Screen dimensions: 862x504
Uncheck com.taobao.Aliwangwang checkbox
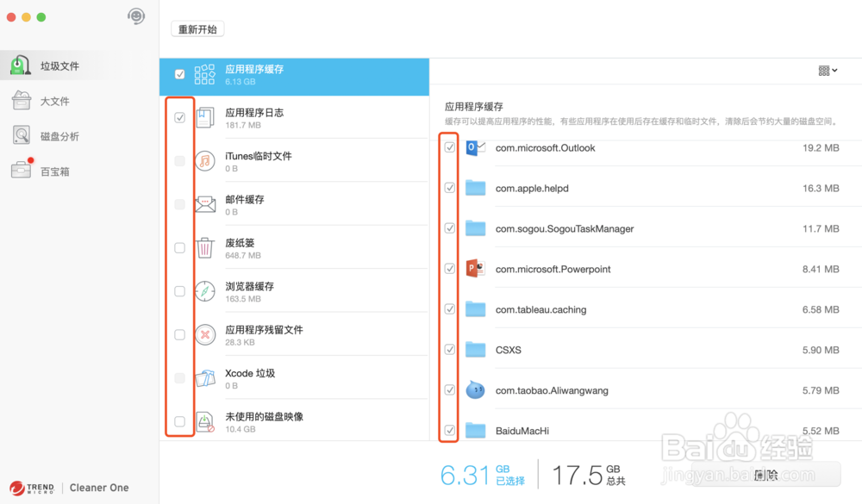[450, 389]
